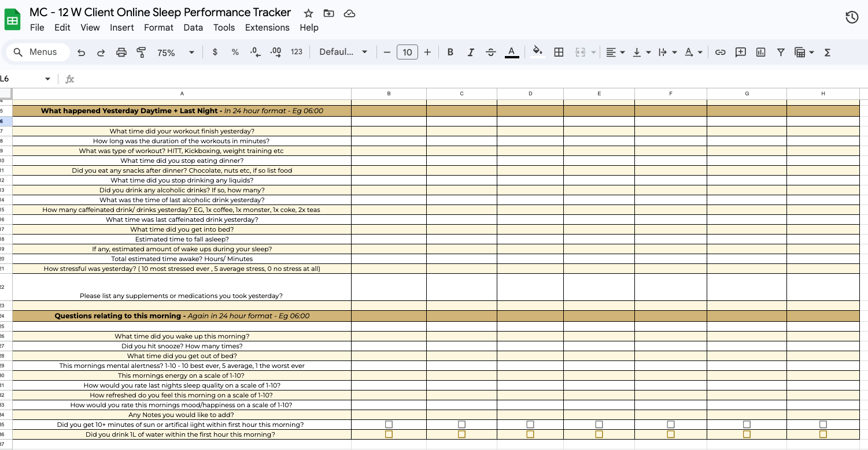868x450 pixels.
Task: Click the font size field showing 10
Action: (407, 52)
